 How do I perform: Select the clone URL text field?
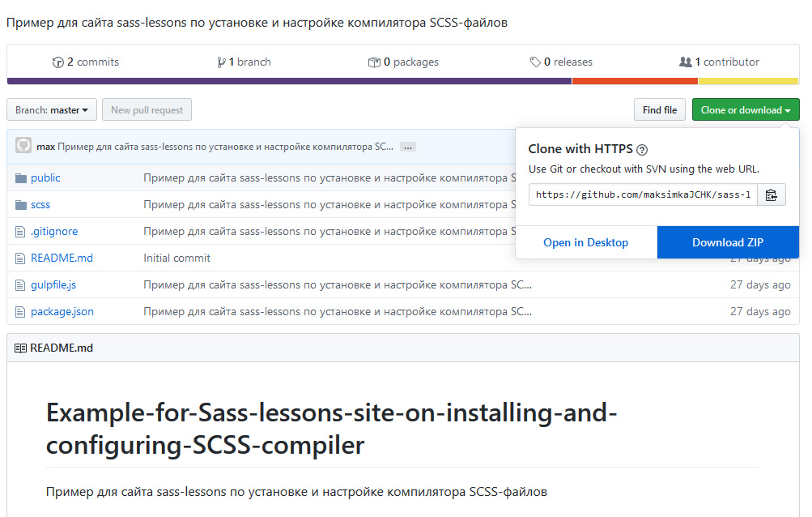click(644, 194)
